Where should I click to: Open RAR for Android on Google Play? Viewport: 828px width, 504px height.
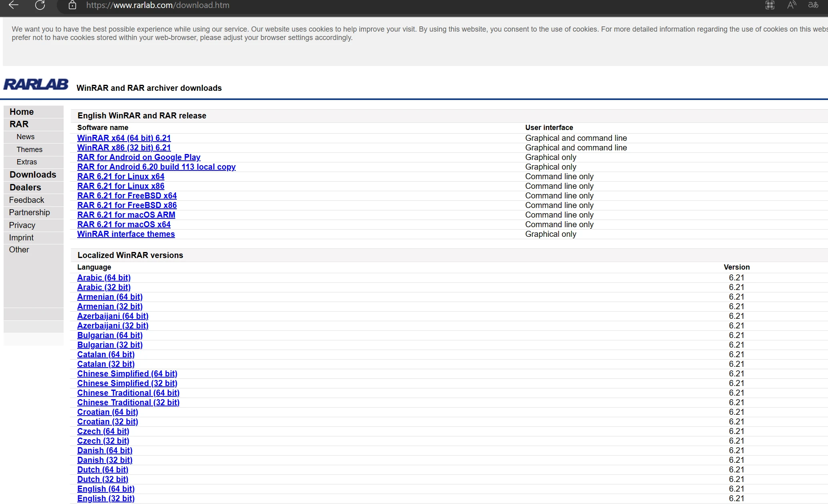coord(139,157)
